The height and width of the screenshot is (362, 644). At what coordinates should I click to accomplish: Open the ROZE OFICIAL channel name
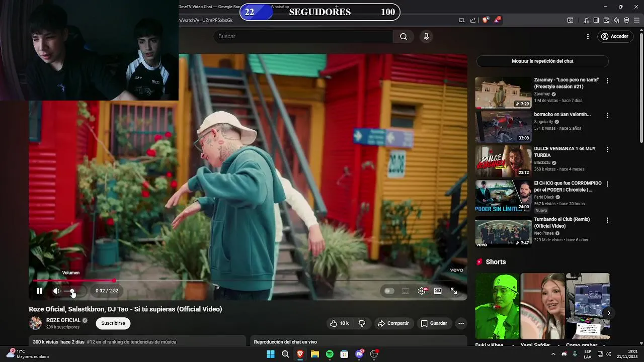(63, 320)
